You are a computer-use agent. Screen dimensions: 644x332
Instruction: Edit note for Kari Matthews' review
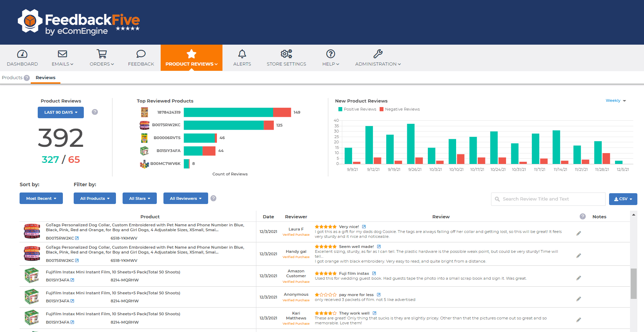click(x=579, y=320)
